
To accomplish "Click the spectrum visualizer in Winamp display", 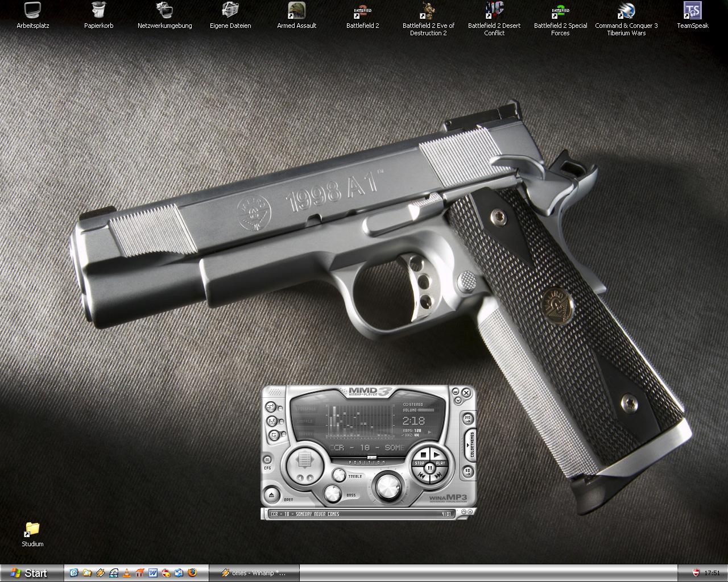I will click(360, 421).
